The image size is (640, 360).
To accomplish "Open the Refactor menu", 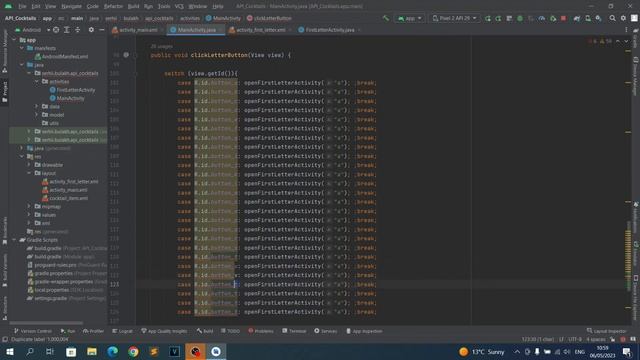I will click(113, 6).
